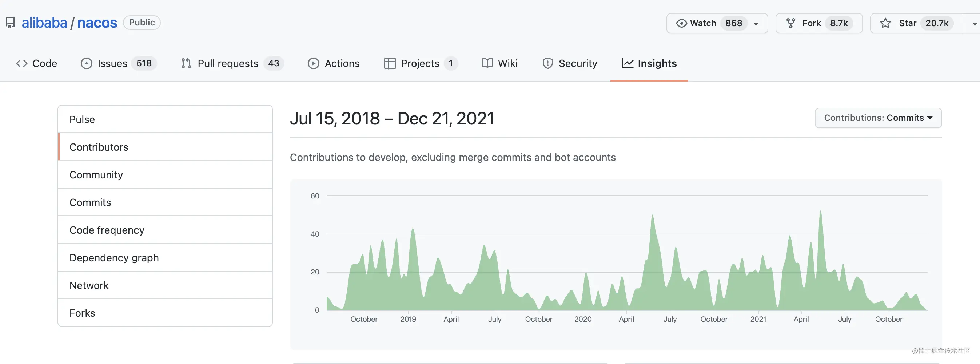Image resolution: width=980 pixels, height=364 pixels.
Task: Switch to the Projects tab
Action: [421, 63]
